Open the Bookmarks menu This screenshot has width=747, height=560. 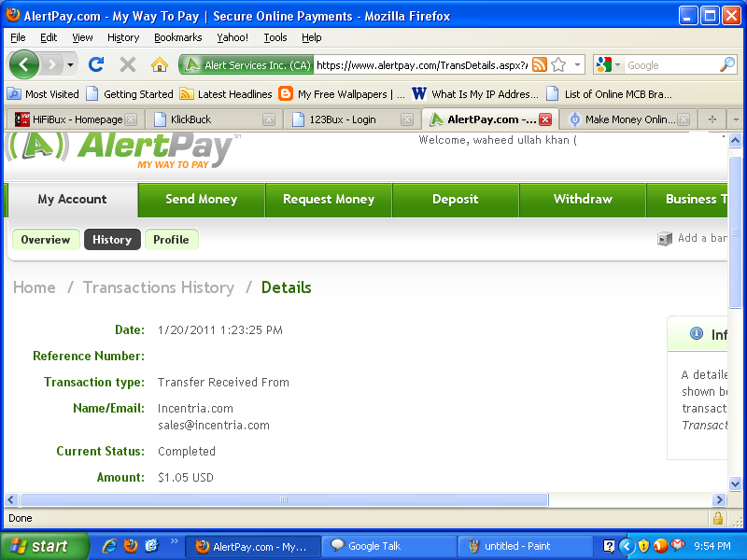(177, 37)
